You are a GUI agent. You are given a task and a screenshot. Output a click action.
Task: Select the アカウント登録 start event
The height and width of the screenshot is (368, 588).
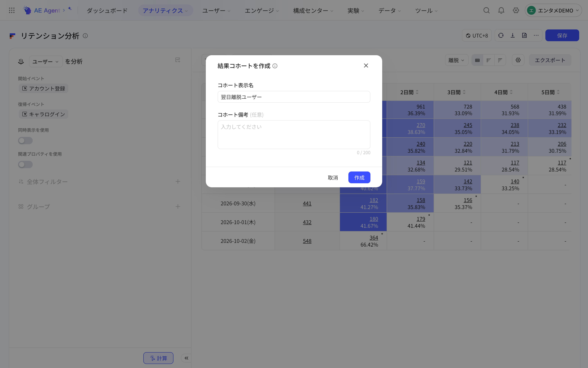pos(44,88)
